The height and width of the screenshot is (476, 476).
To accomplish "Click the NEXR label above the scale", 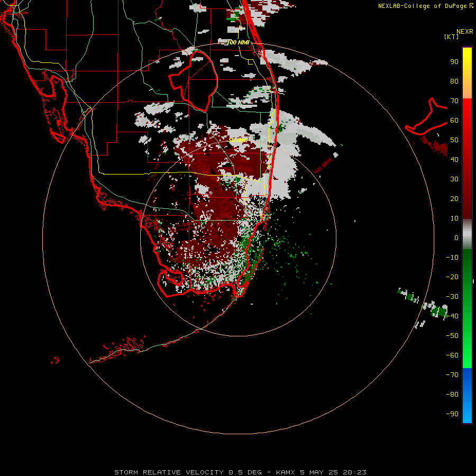I will [464, 32].
